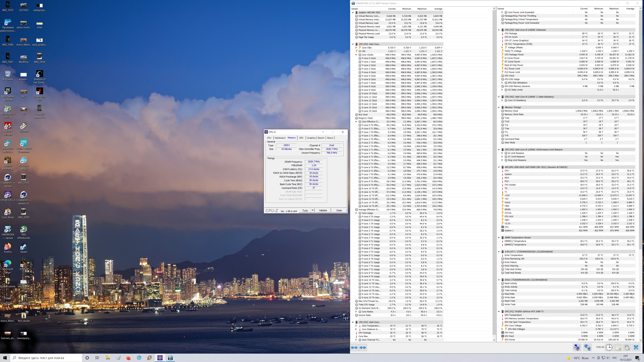Start logging with the sheet-plus icon
This screenshot has height=362, width=644.
coord(618,348)
